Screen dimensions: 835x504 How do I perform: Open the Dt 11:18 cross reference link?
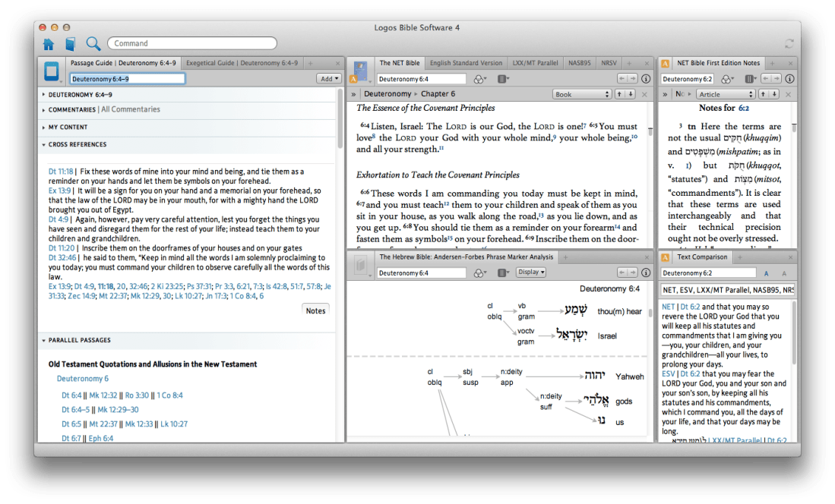pyautogui.click(x=61, y=172)
